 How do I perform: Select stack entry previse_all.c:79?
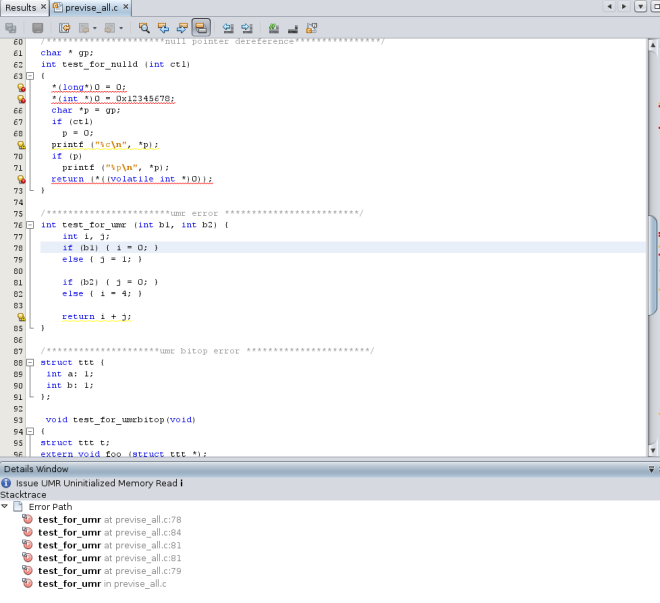(109, 571)
